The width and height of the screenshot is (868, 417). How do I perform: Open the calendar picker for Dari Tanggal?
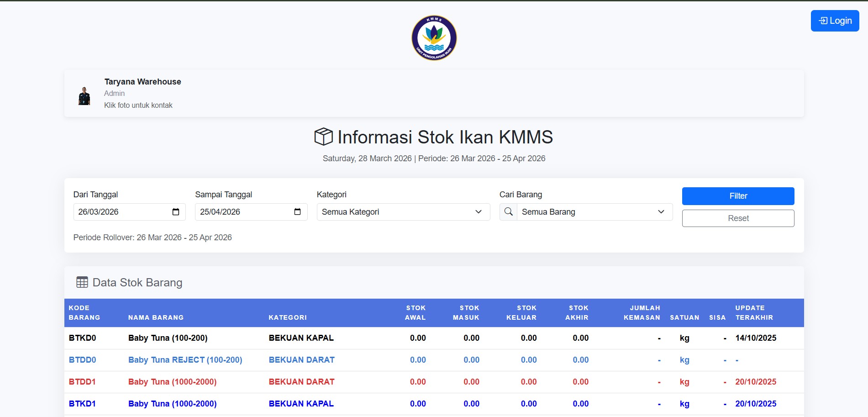[177, 211]
